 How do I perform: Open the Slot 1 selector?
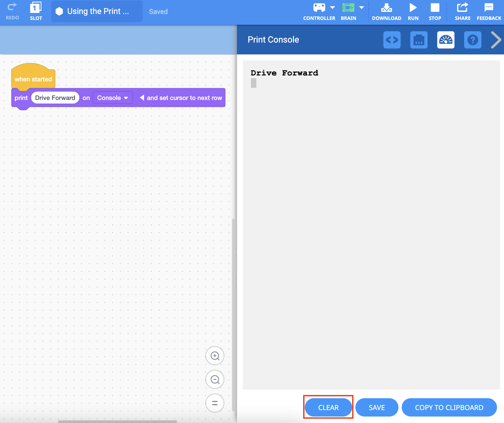click(x=36, y=8)
